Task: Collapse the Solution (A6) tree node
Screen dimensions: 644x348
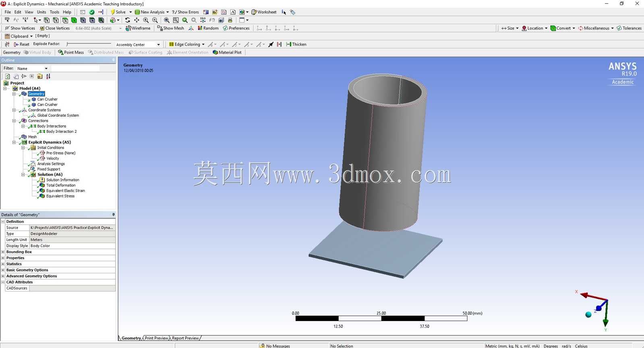Action: [23, 175]
